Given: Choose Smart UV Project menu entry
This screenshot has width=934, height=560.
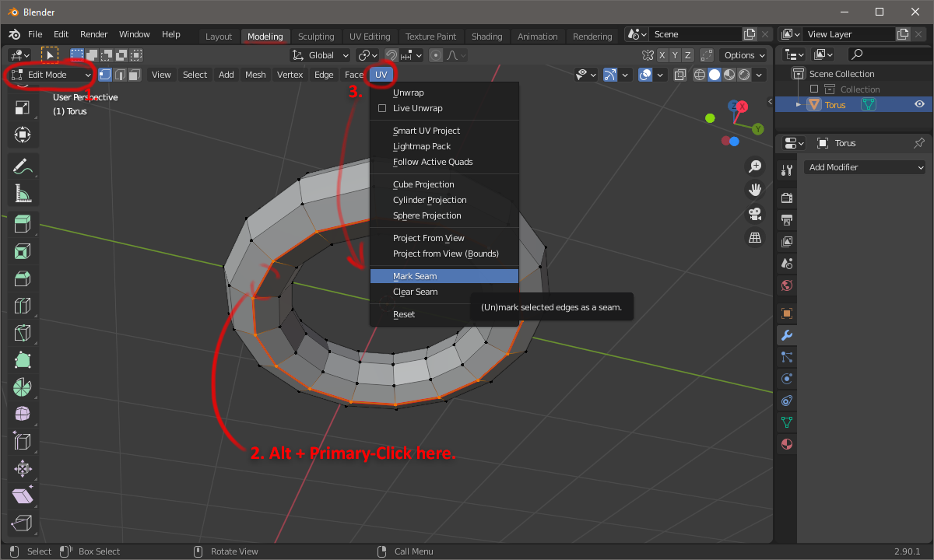Looking at the screenshot, I should tap(427, 131).
